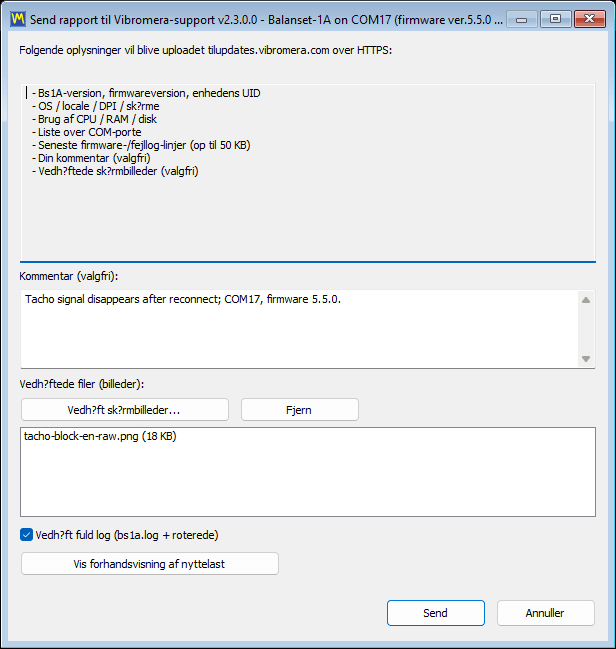
Task: Click the 'Brug af CPU / RAM / disk' line
Action: tap(94, 119)
